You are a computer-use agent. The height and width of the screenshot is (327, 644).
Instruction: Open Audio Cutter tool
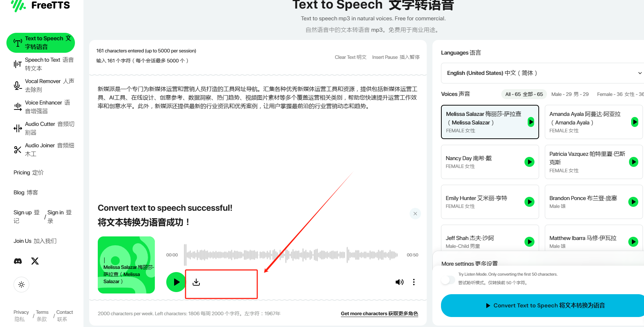44,128
